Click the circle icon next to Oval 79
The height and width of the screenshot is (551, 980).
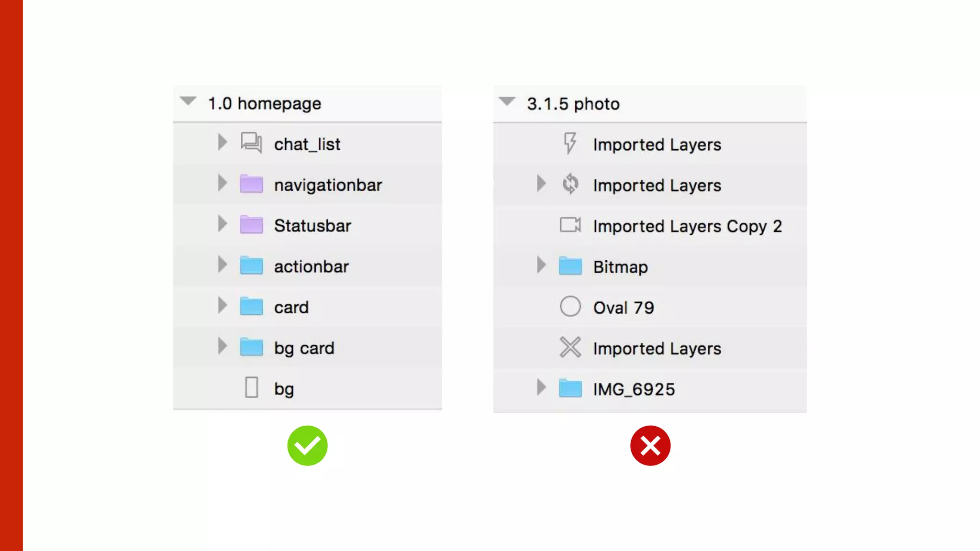(570, 307)
